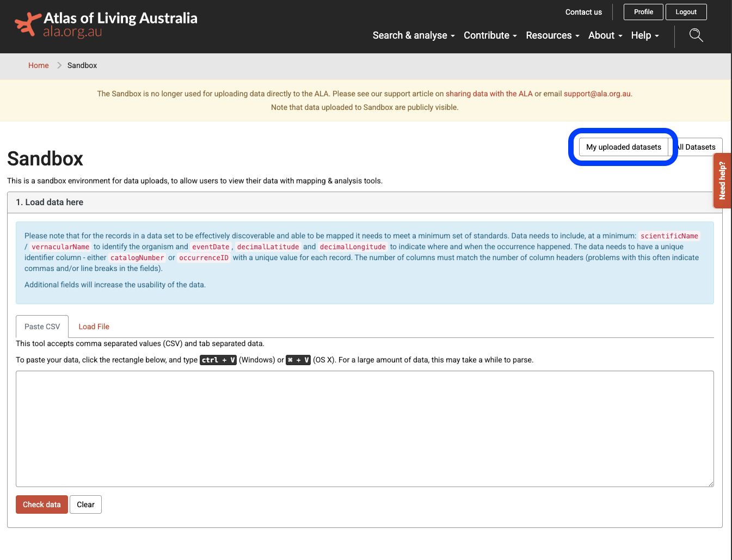Click the vernacularName code label
The width and height of the screenshot is (732, 560).
tap(60, 247)
